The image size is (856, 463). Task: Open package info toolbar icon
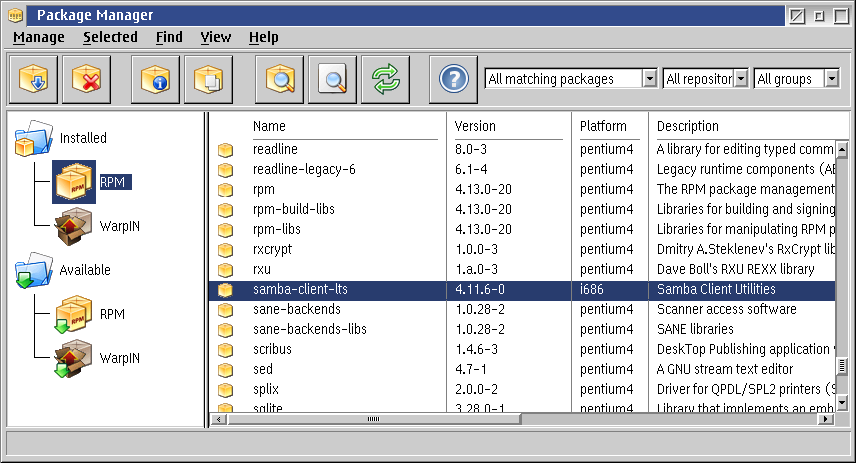(x=156, y=79)
